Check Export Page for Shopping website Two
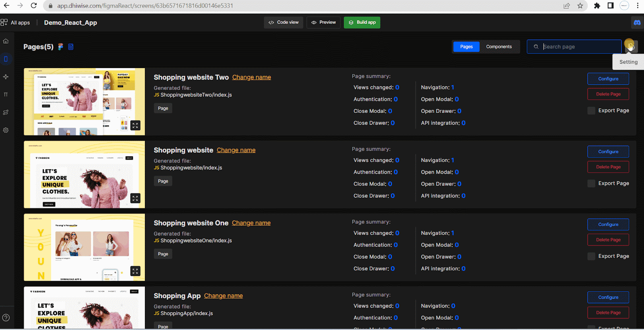The image size is (644, 330). (591, 111)
